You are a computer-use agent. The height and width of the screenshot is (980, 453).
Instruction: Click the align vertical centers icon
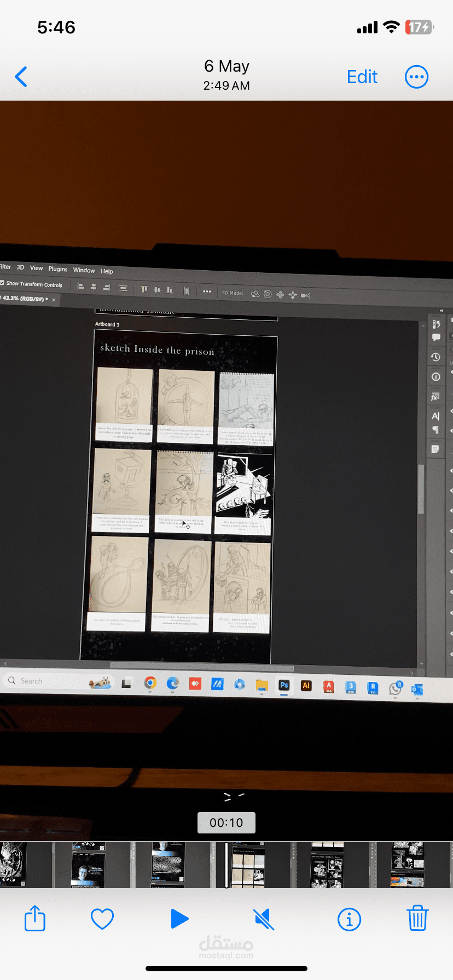[157, 289]
